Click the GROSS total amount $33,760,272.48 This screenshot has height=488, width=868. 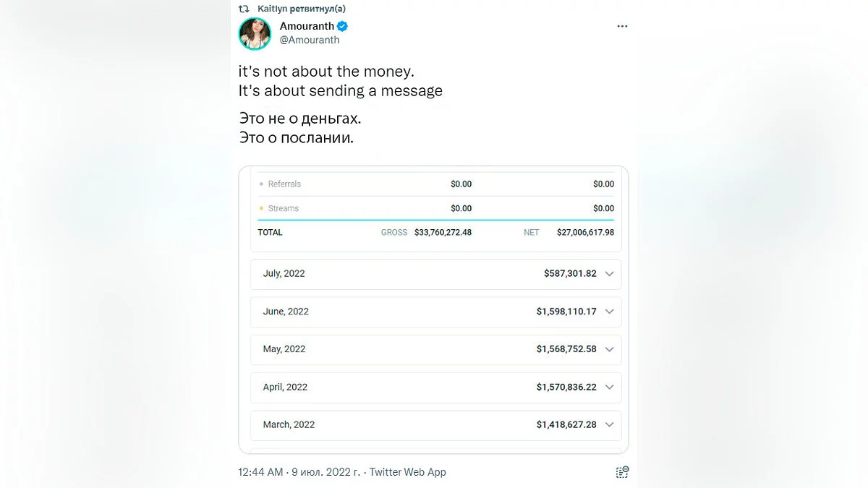tap(443, 233)
